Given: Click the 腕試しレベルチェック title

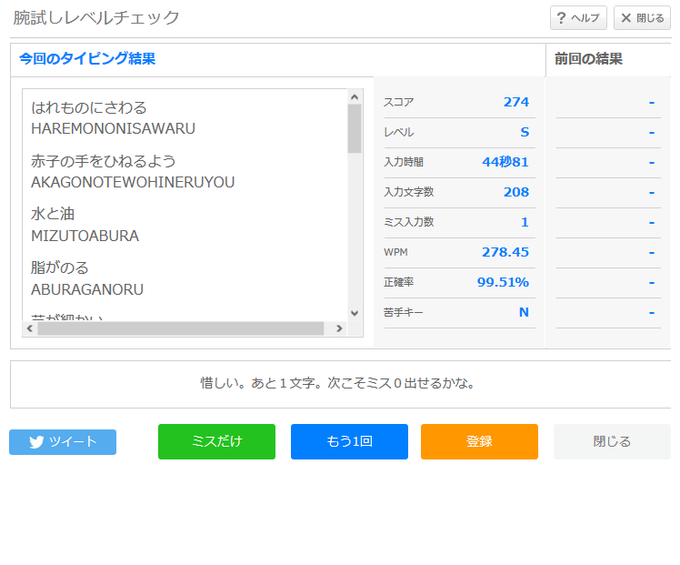Looking at the screenshot, I should [96, 18].
